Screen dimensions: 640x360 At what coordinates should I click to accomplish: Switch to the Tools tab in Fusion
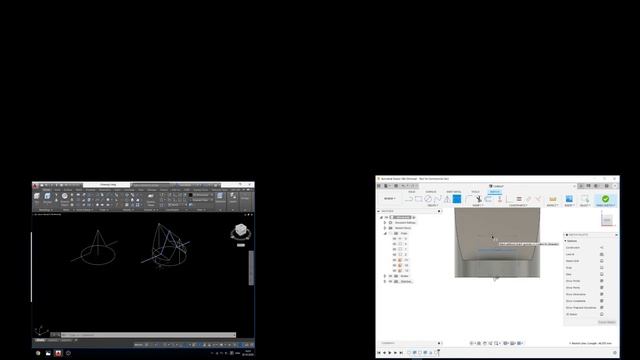pyautogui.click(x=476, y=192)
